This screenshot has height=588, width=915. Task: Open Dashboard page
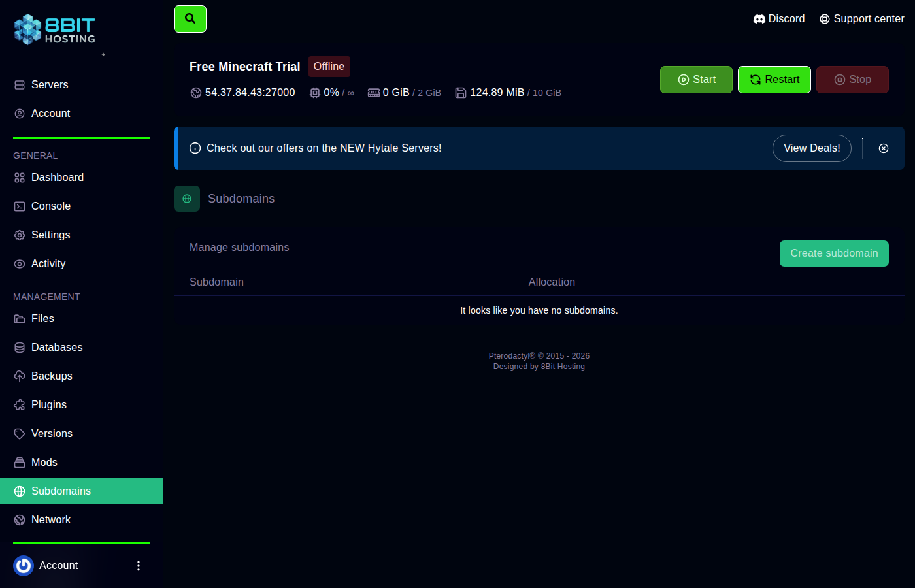coord(82,178)
